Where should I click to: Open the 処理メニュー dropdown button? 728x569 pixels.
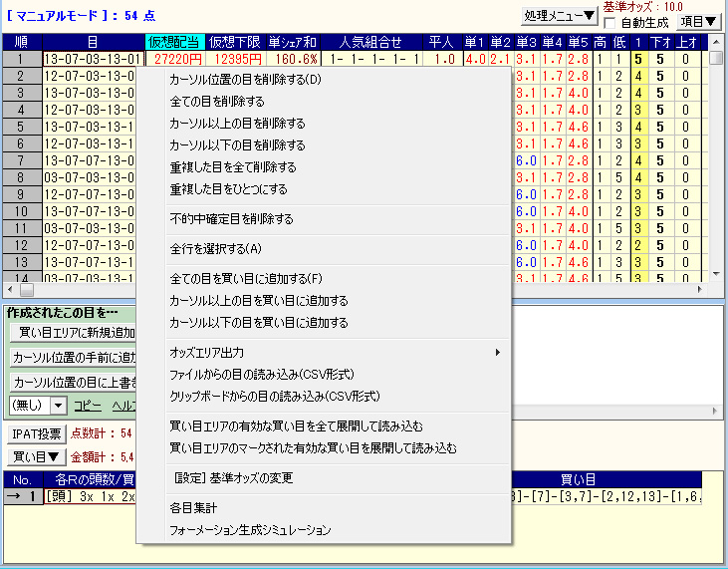pyautogui.click(x=561, y=15)
